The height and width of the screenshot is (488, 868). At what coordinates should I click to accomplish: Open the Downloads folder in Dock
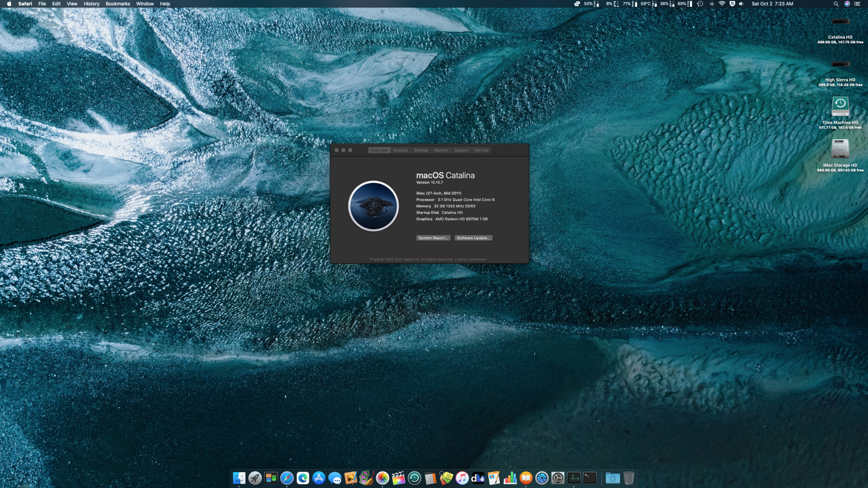(613, 478)
